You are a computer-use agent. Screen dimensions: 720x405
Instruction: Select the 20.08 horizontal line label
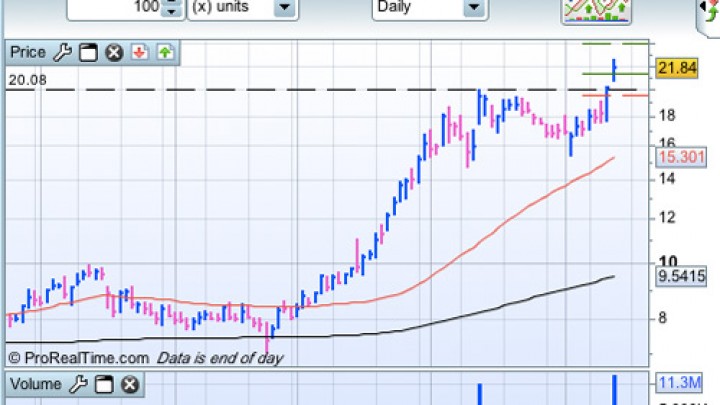[x=28, y=80]
